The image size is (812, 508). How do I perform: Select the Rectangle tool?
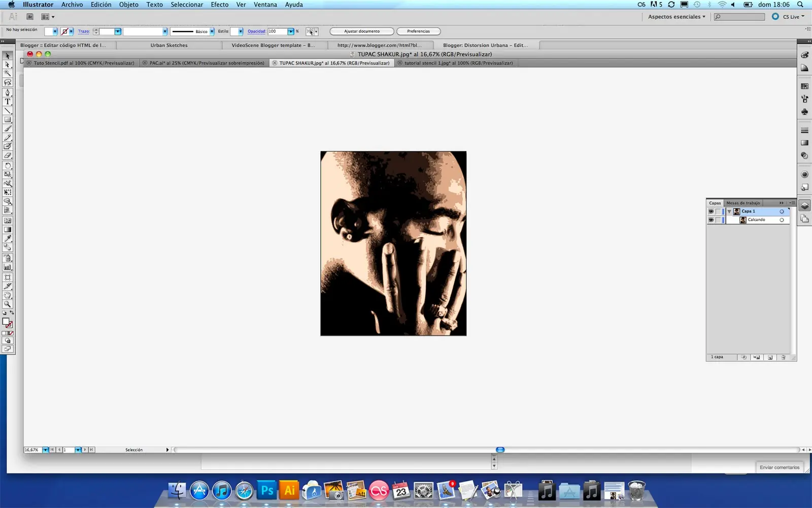pos(8,120)
